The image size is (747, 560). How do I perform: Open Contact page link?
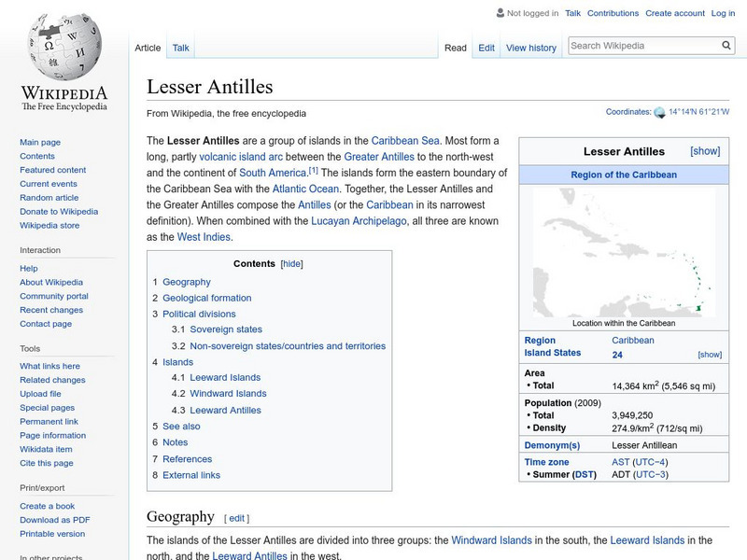tap(46, 324)
